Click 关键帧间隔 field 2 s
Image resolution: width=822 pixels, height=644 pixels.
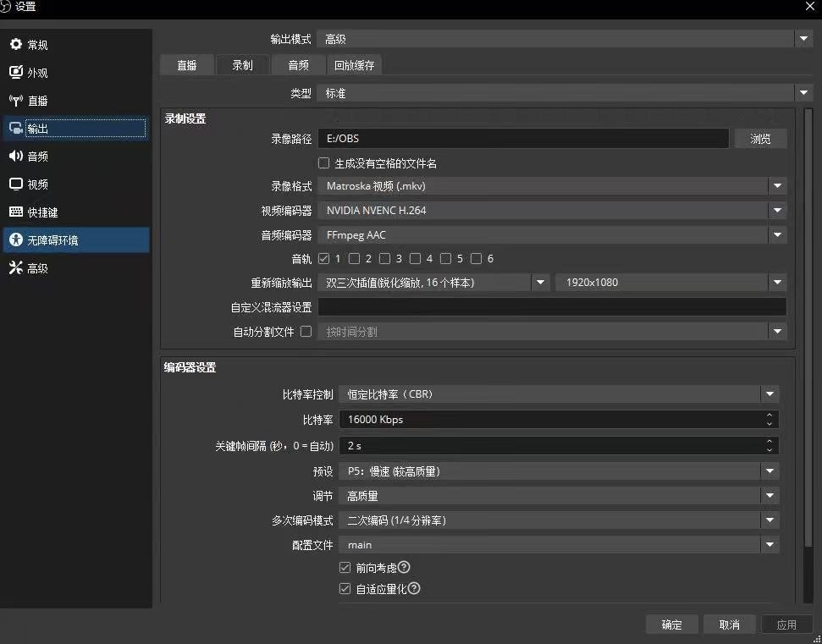[559, 445]
